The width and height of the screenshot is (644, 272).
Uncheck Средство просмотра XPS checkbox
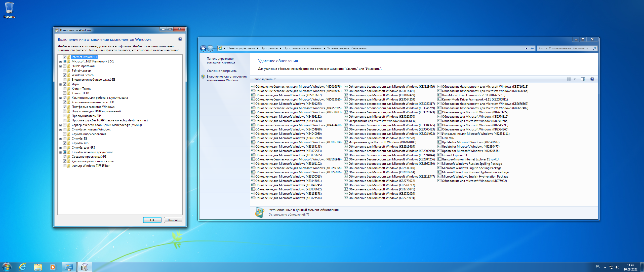[x=65, y=157]
